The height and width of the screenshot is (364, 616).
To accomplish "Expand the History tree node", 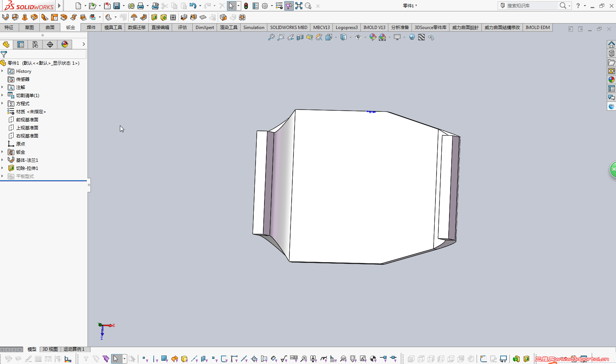I will (x=2, y=71).
